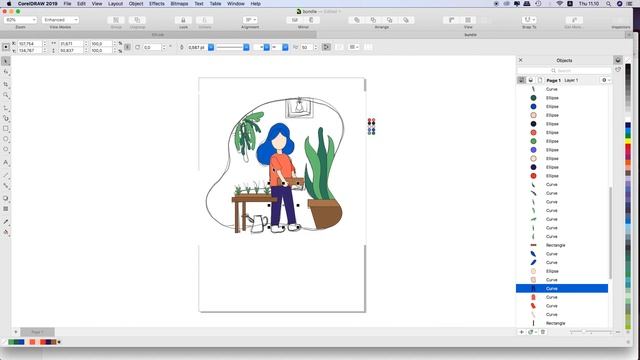Select the Polygon tool
Image resolution: width=640 pixels, height=360 pixels.
click(6, 150)
